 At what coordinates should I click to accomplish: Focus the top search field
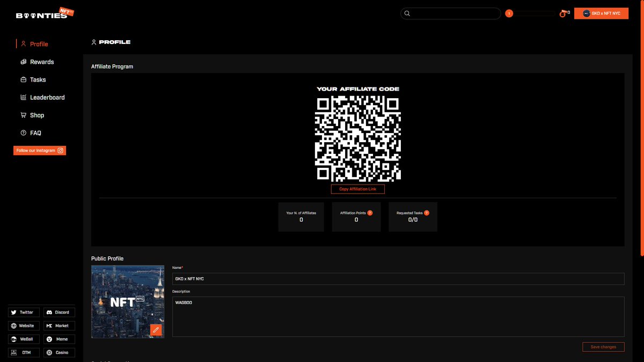tap(451, 13)
